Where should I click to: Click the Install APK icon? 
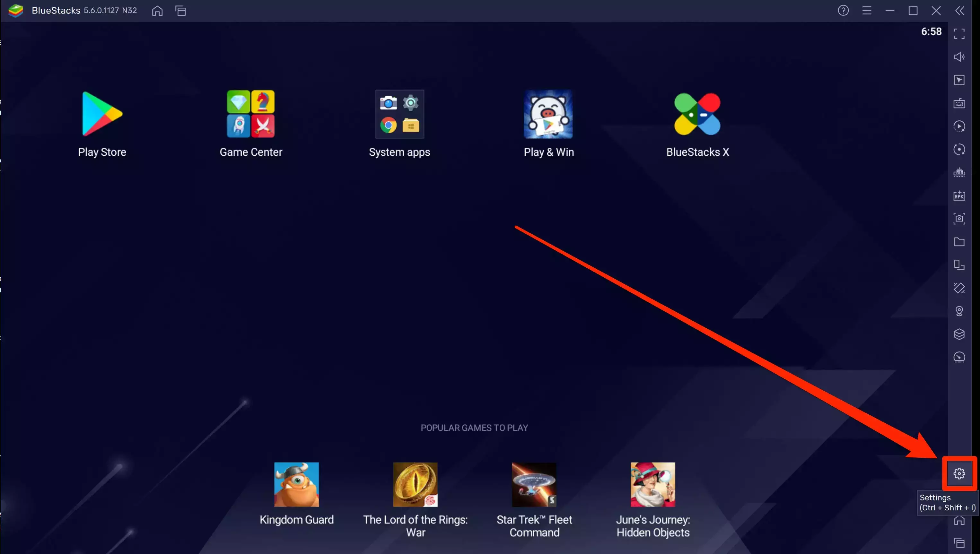pyautogui.click(x=959, y=196)
